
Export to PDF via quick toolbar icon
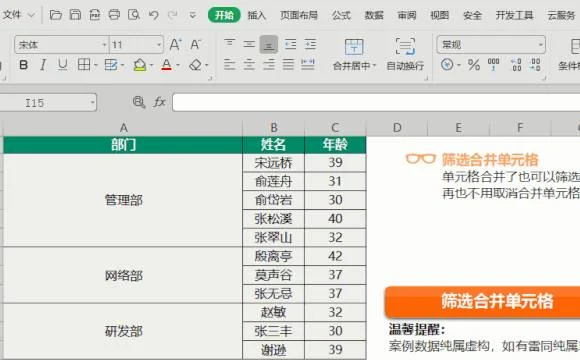(95, 15)
